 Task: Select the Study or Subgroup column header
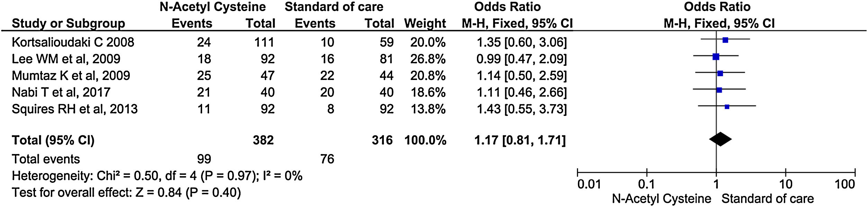(69, 24)
